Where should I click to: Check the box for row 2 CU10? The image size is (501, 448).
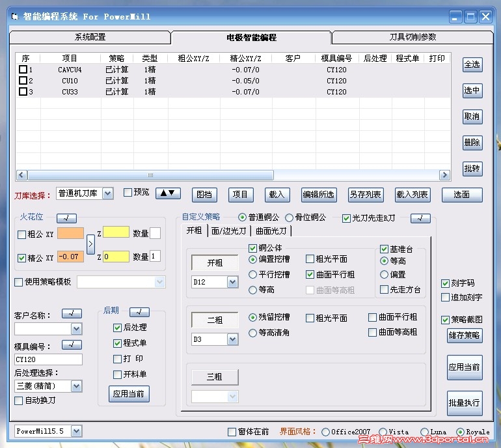23,80
